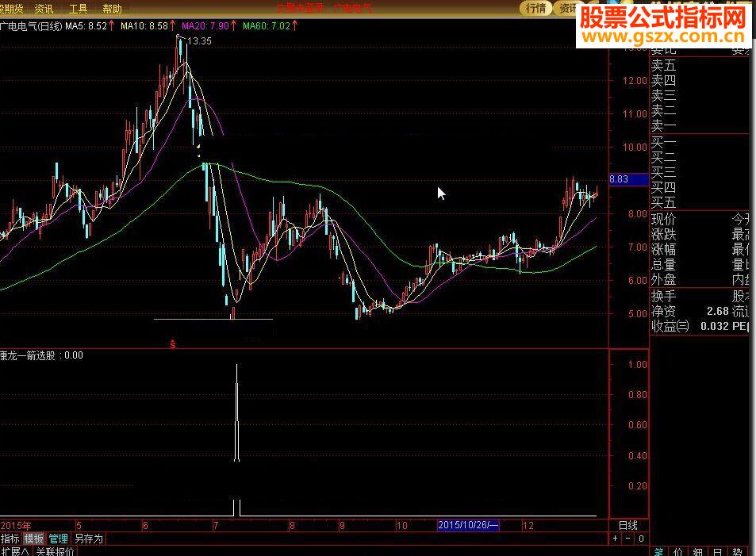Click the plus zoom-in button
The width and height of the screenshot is (756, 556).
(616, 539)
